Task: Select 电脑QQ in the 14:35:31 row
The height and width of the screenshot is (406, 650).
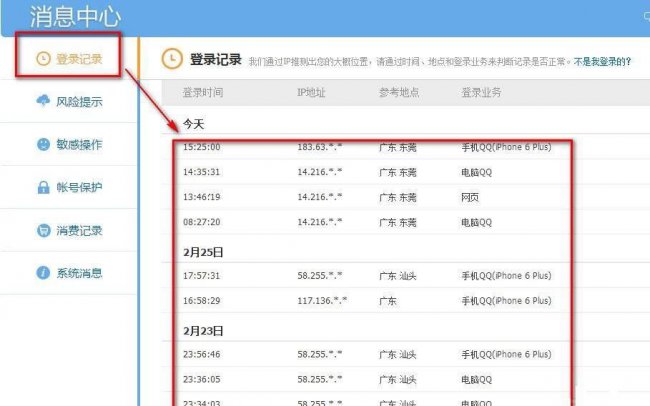Action: pos(476,172)
